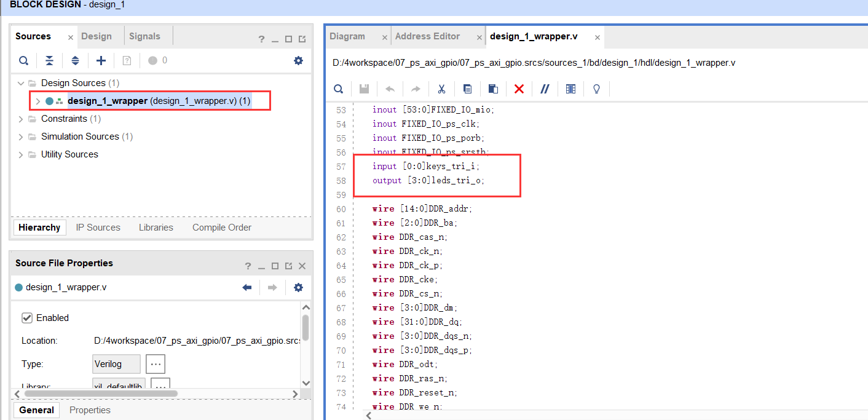
Task: Add sources with the plus icon
Action: (x=101, y=60)
